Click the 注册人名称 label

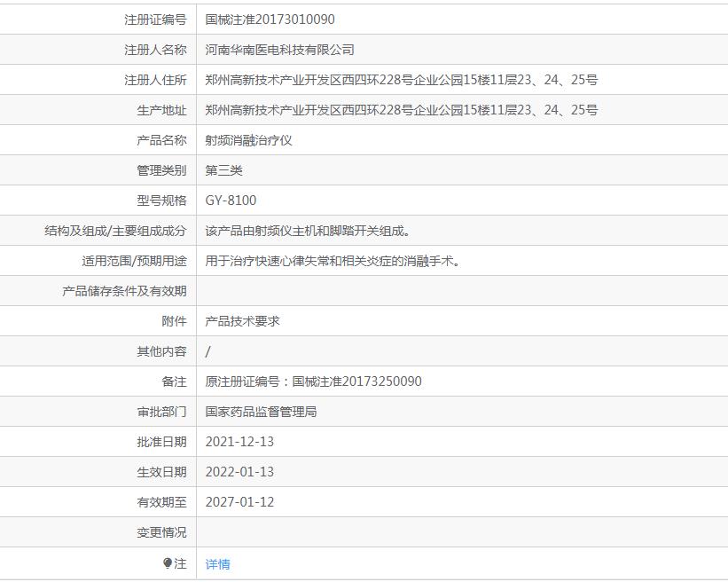click(x=155, y=49)
